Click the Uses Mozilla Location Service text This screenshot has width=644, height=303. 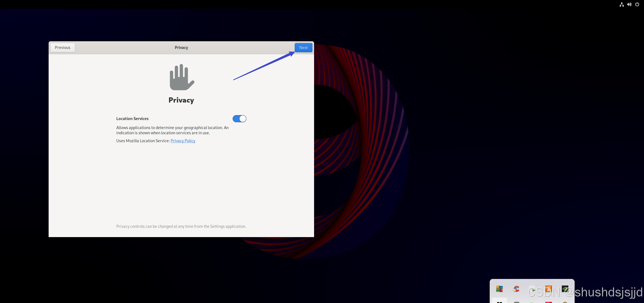coord(143,141)
